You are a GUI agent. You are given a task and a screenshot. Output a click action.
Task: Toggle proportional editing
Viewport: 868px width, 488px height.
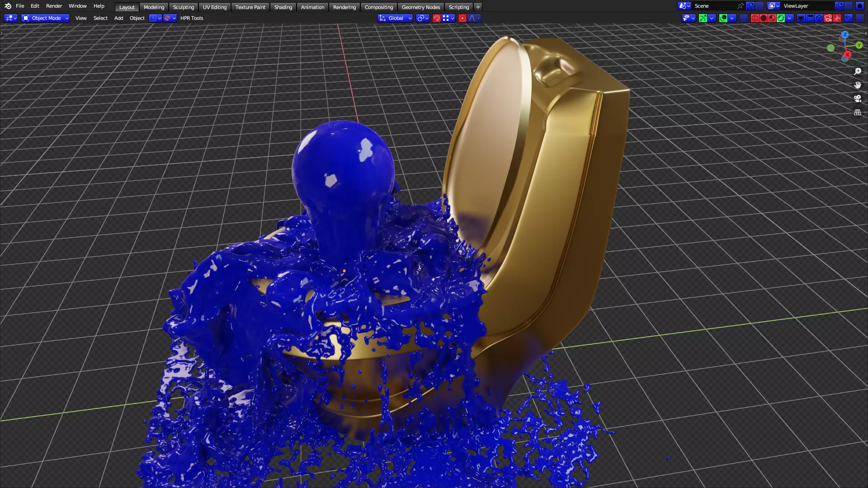(462, 18)
